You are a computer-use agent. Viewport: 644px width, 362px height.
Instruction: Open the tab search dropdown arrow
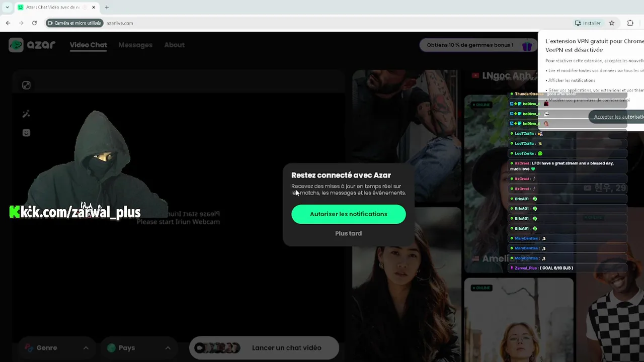point(7,8)
